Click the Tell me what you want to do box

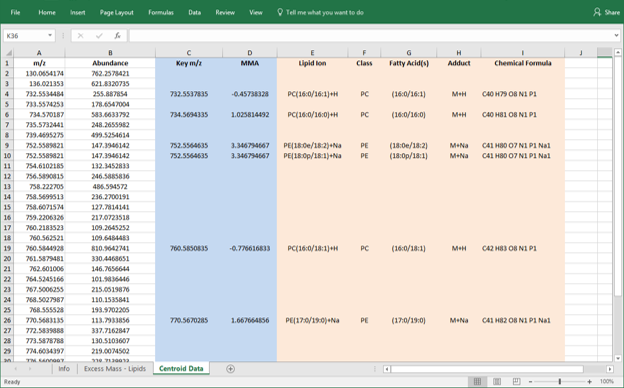[x=324, y=12]
